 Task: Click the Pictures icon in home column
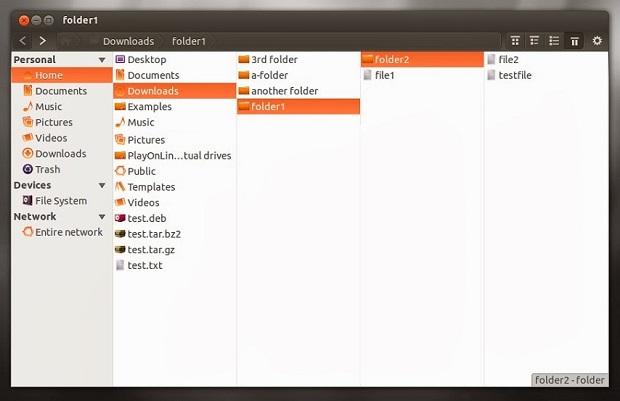click(120, 140)
